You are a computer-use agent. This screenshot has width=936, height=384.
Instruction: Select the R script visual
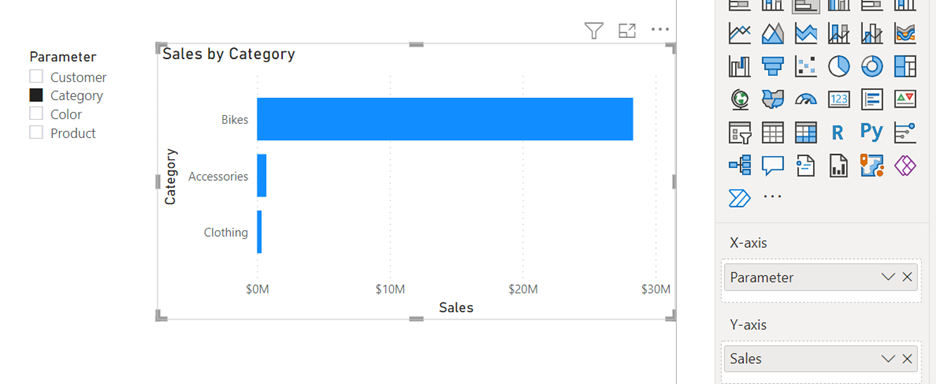pyautogui.click(x=838, y=133)
